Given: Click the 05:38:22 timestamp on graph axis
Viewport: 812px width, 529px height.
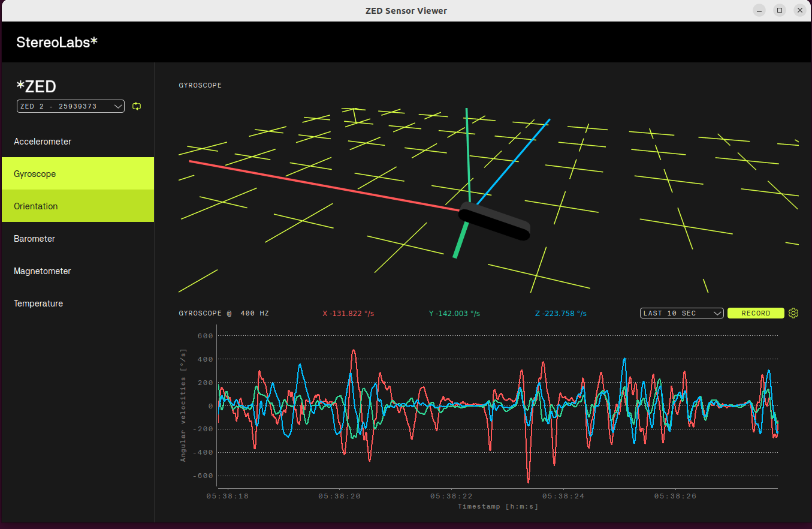Looking at the screenshot, I should click(x=451, y=497).
